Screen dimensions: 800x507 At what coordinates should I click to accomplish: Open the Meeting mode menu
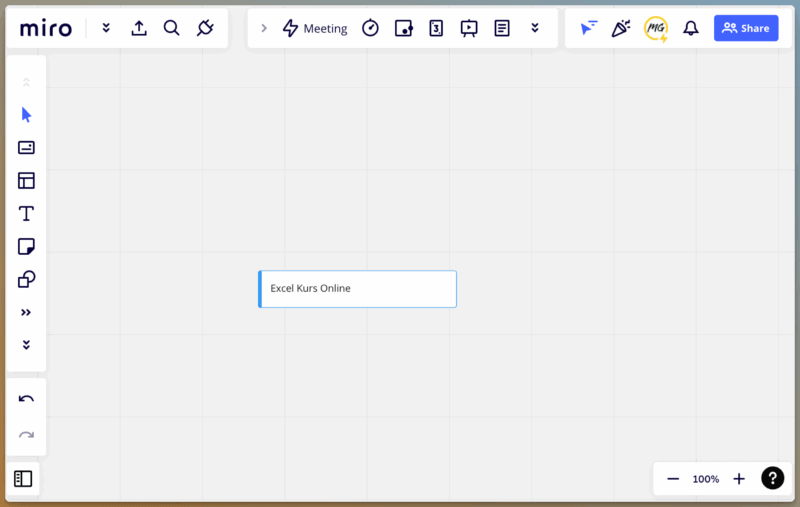(x=315, y=28)
